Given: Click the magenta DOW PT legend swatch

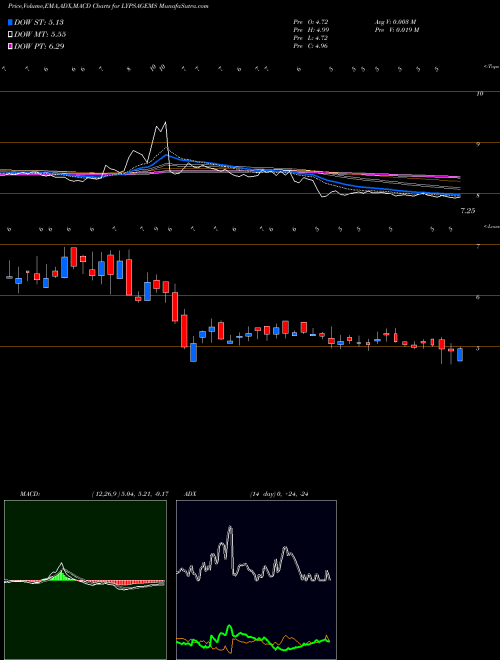Looking at the screenshot, I should click(x=10, y=47).
